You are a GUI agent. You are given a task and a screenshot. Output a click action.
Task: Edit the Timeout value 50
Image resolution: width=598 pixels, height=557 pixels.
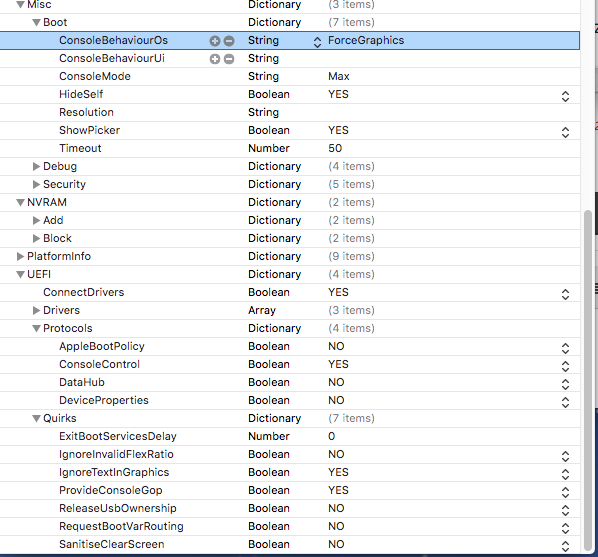(335, 148)
